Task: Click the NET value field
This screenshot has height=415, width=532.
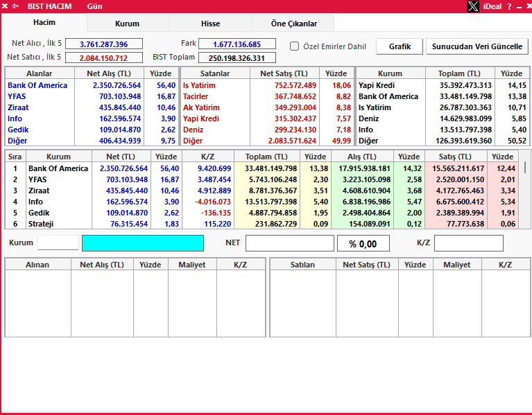Action: (290, 243)
